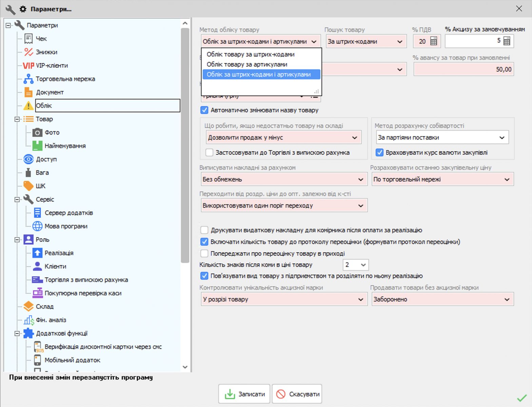The width and height of the screenshot is (532, 407).
Task: Disable Автоматично змінювати назву товару checkbox
Action: pos(204,110)
